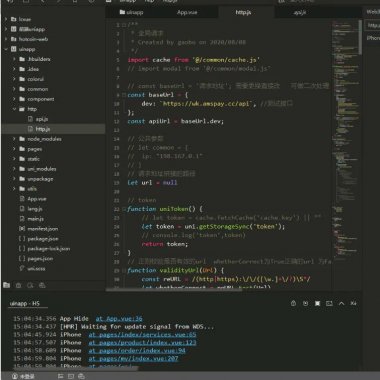The height and width of the screenshot is (380, 380).
Task: Open the pages/index/services.vue:65 link
Action: click(142, 334)
